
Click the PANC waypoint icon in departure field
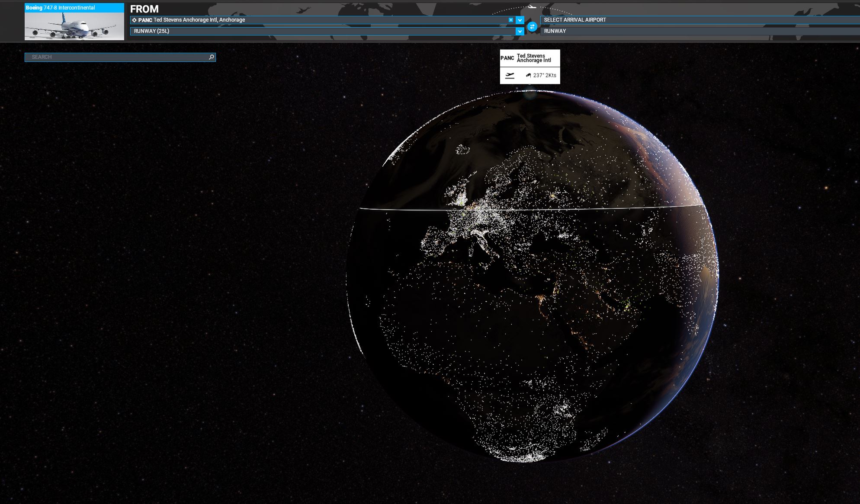(134, 20)
